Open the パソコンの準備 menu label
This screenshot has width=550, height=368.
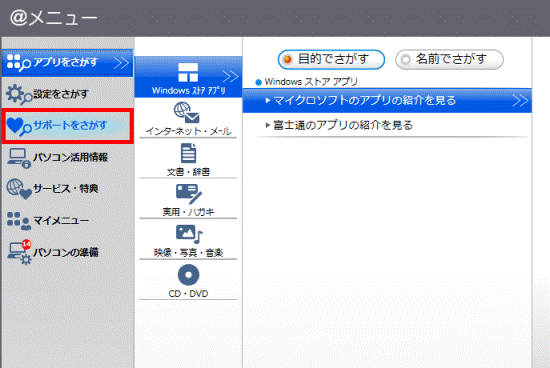coord(66,252)
